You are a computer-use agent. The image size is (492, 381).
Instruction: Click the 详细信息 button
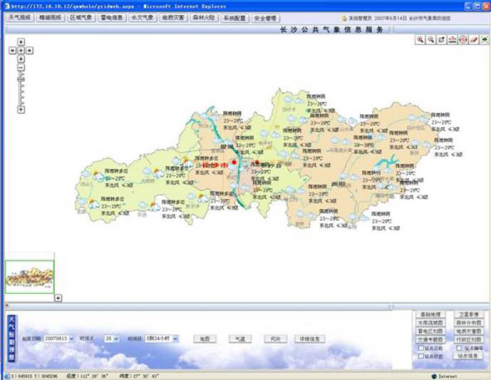coord(310,339)
